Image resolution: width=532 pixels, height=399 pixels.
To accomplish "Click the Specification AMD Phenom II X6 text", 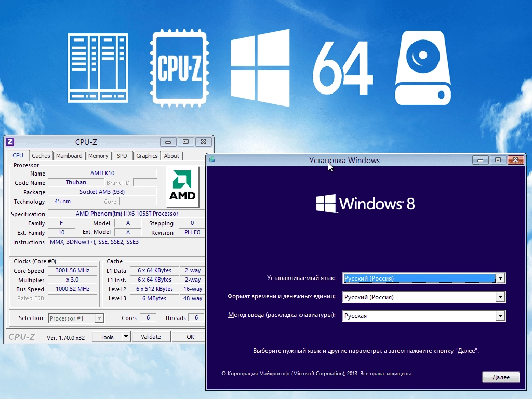I will point(127,214).
